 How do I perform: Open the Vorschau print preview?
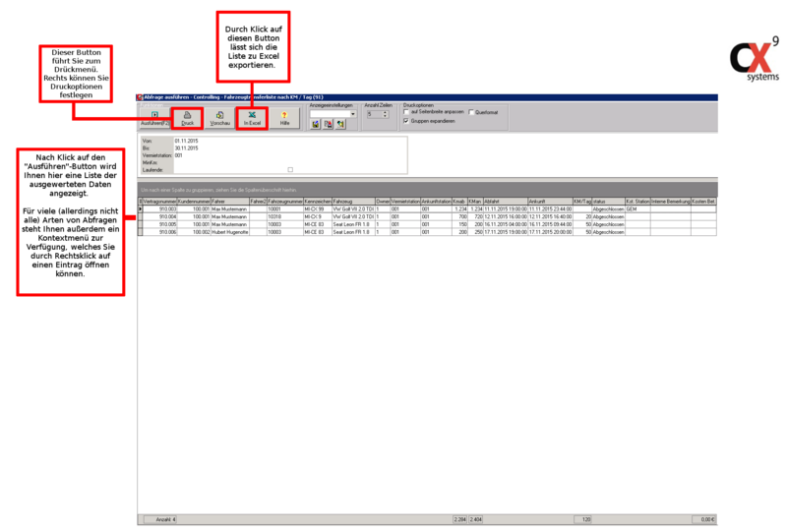[220, 118]
